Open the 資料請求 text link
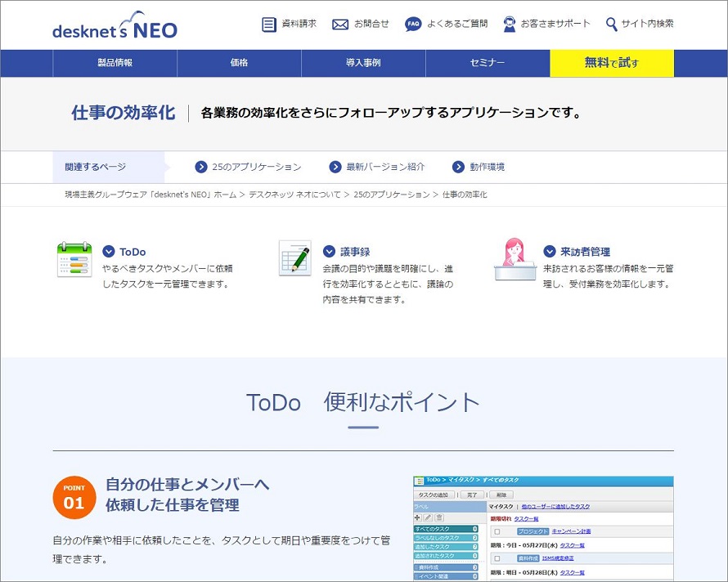Image resolution: width=728 pixels, height=582 pixels. tap(299, 24)
